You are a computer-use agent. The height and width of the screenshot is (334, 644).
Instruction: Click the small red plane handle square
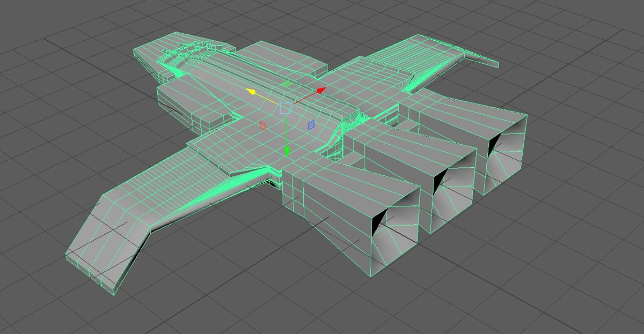click(263, 125)
